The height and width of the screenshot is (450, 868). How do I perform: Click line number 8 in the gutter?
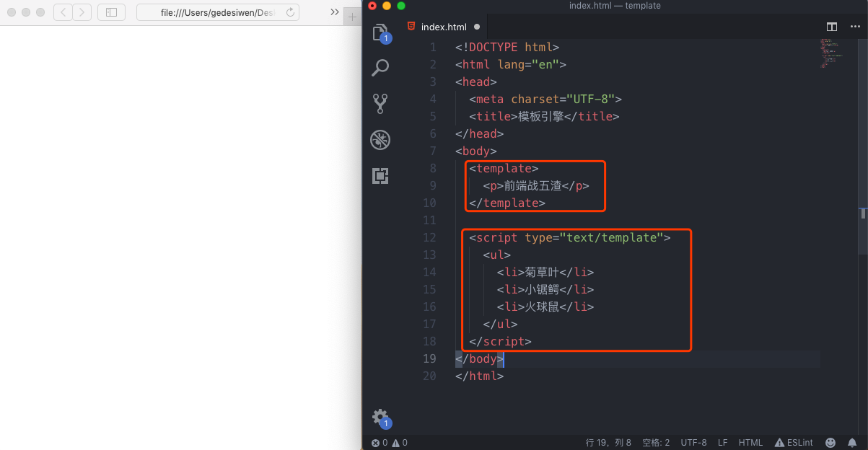click(433, 168)
